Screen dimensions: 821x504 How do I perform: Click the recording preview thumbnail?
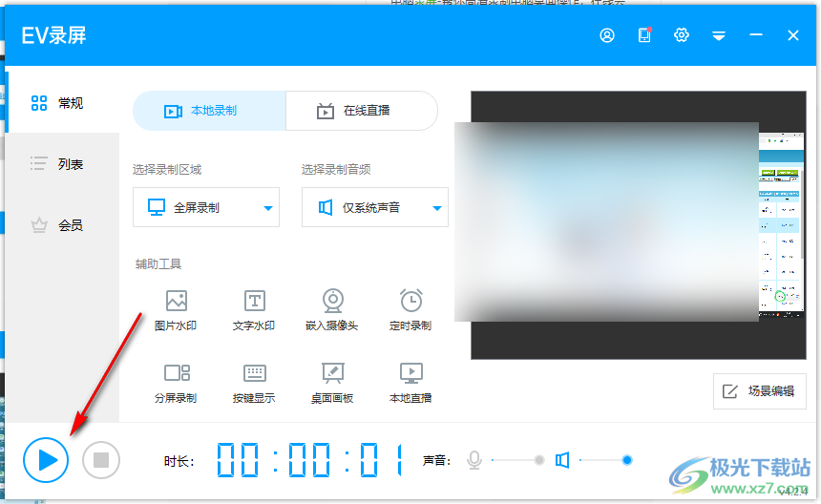[639, 225]
